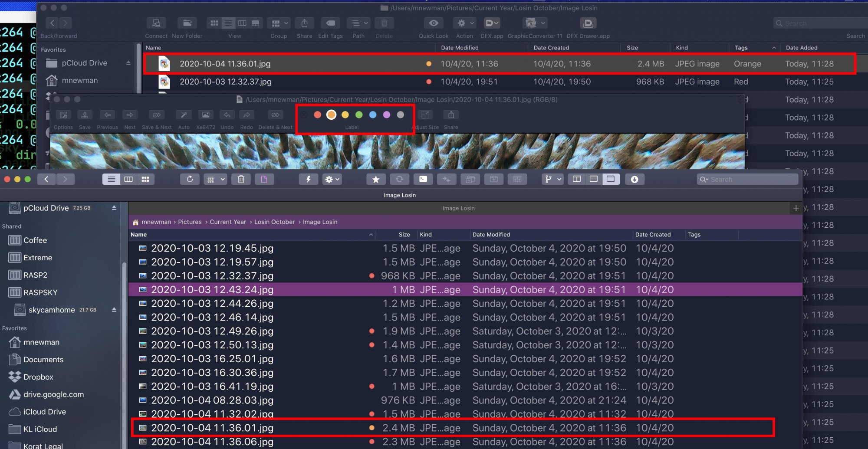Open the Group dropdown in Finder toolbar
This screenshot has height=449, width=868.
click(279, 23)
